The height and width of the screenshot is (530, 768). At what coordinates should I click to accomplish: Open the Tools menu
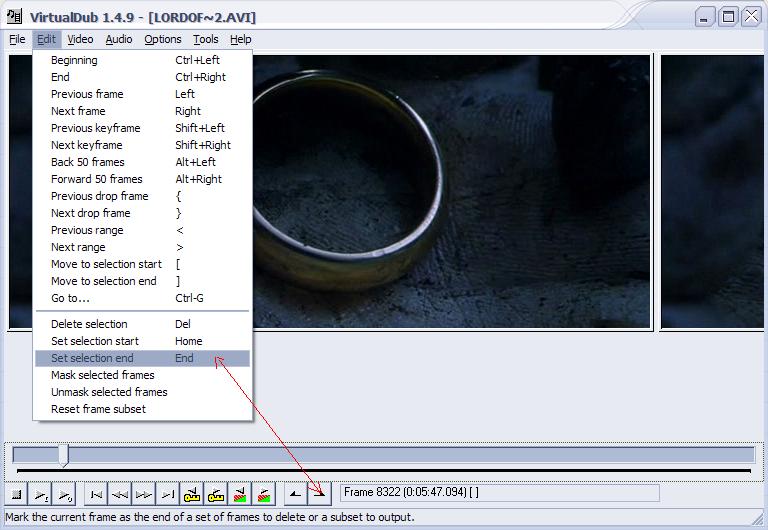tap(206, 39)
